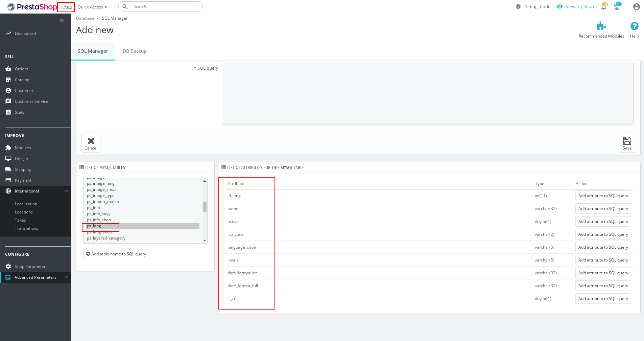Screen dimensions: 644x341
Task: Open the Quick Access dropdown
Action: 92,7
